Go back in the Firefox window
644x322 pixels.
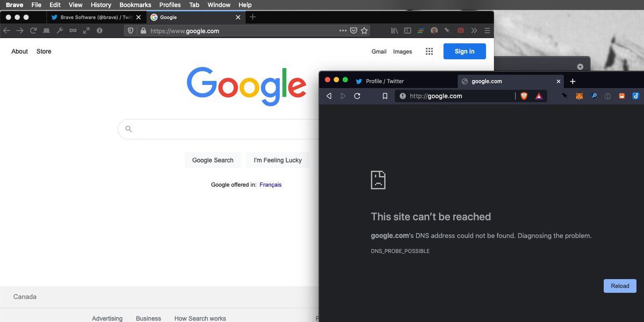click(x=6, y=31)
